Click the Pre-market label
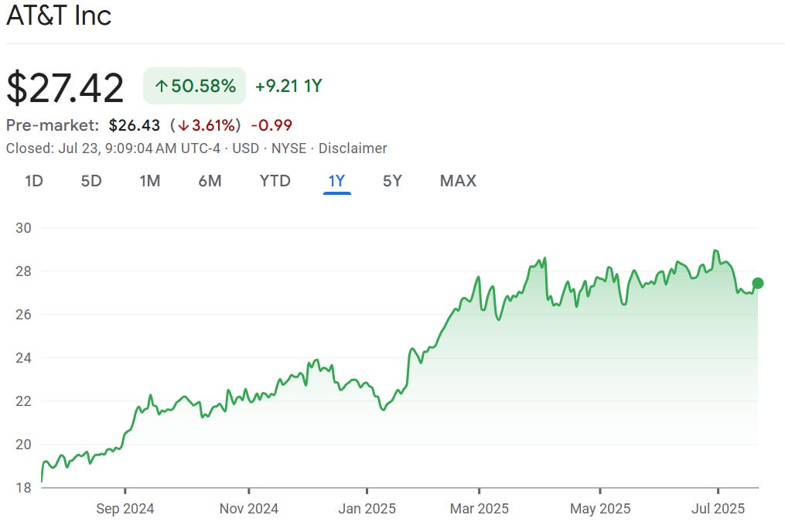 (x=53, y=125)
